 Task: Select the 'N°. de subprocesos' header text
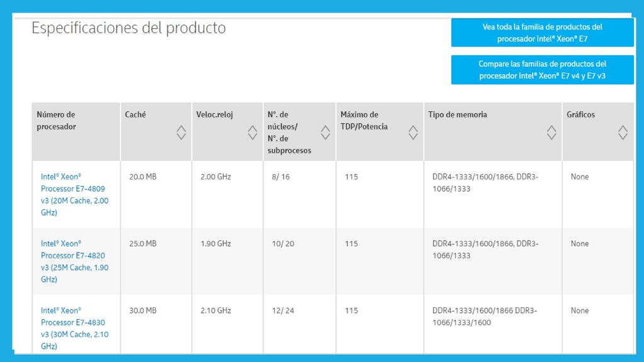[289, 145]
